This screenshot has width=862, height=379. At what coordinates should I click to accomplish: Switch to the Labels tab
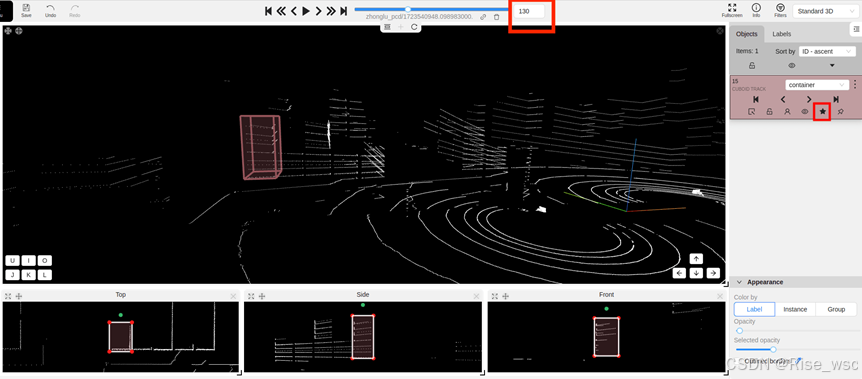pyautogui.click(x=781, y=34)
